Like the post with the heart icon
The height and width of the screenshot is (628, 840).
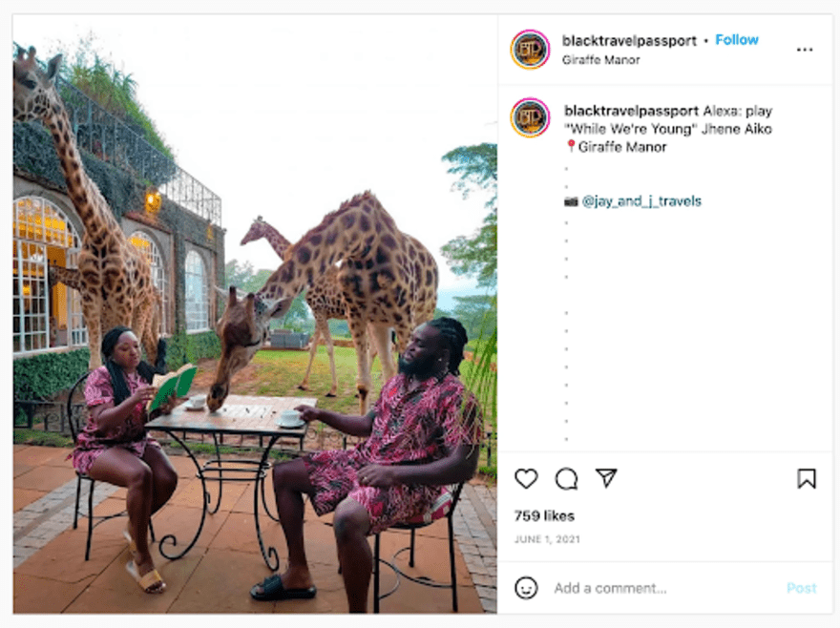[528, 480]
